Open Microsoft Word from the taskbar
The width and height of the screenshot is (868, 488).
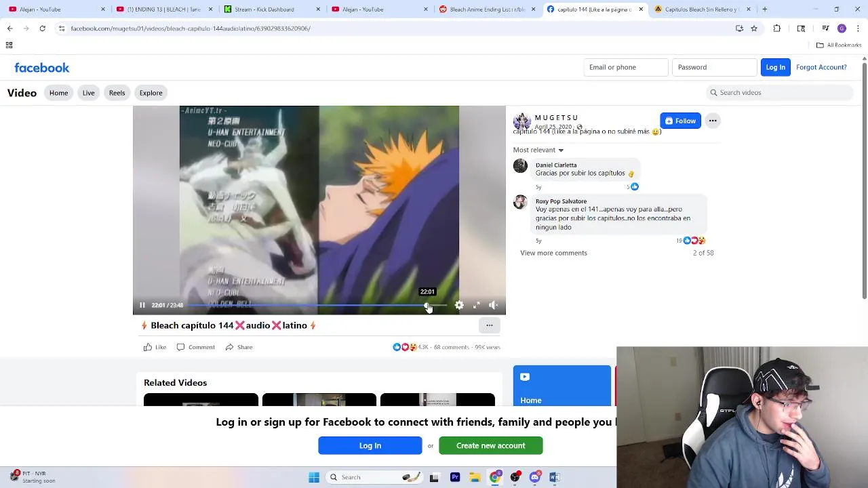(x=555, y=477)
